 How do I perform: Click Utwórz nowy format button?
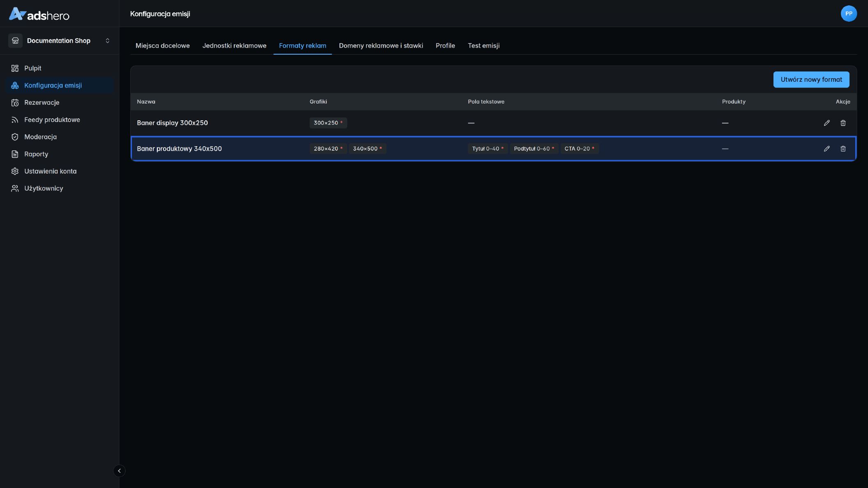point(811,80)
